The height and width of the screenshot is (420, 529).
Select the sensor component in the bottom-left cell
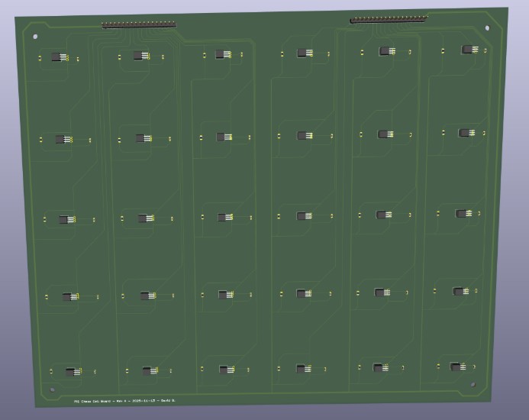tap(73, 372)
